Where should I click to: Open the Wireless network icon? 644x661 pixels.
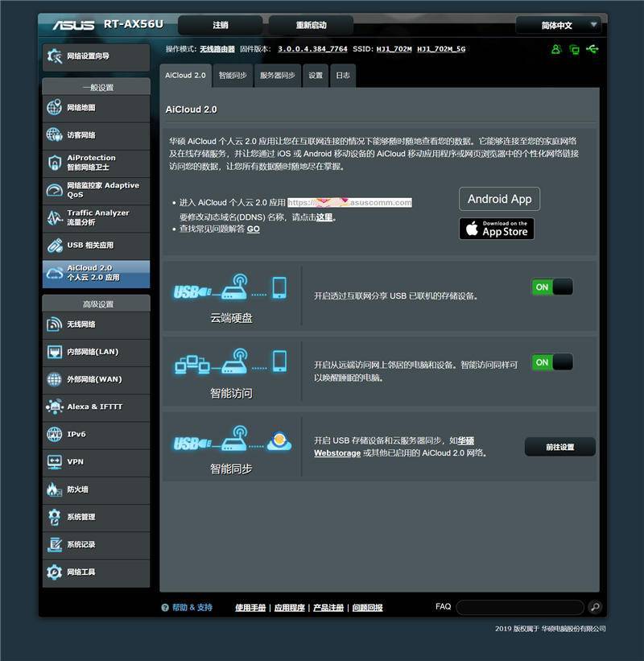click(55, 324)
